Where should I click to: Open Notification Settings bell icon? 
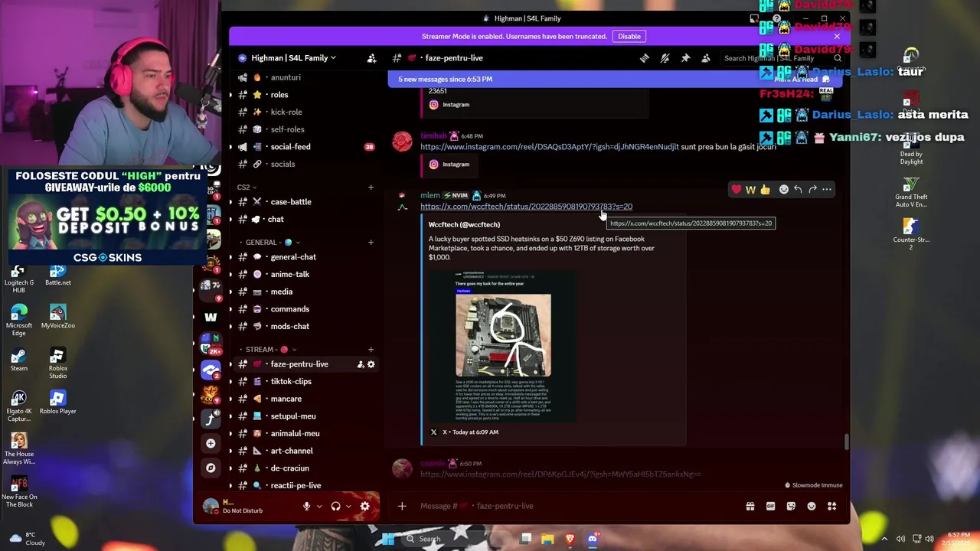665,58
